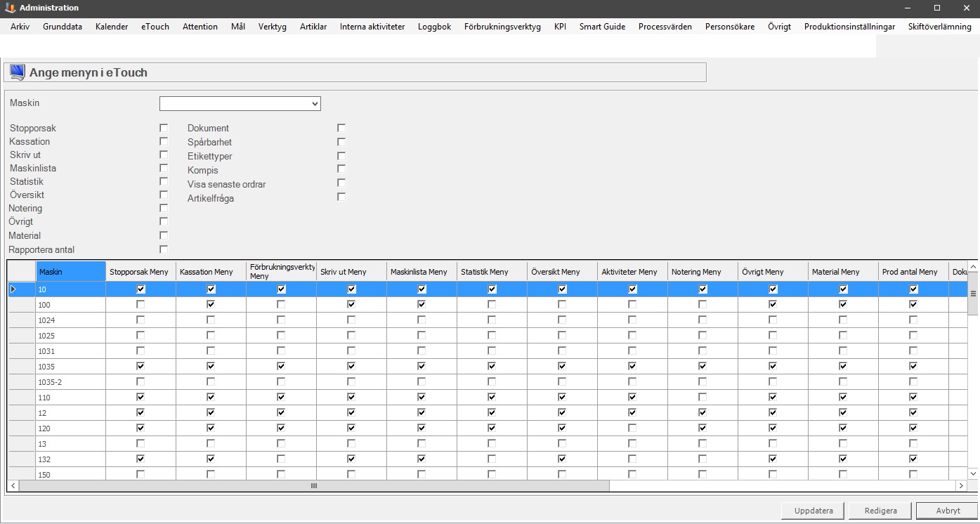Click the Administration app icon in title bar
Screen dimensions: 980x524
click(10, 8)
